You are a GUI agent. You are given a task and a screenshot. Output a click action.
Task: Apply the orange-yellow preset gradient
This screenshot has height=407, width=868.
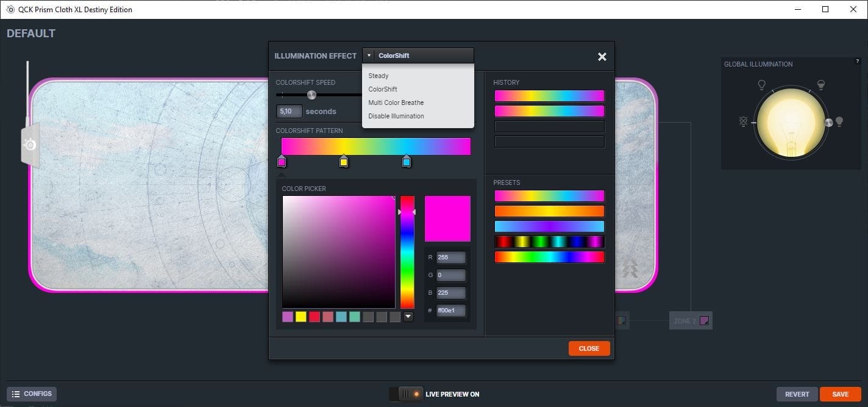coord(549,211)
